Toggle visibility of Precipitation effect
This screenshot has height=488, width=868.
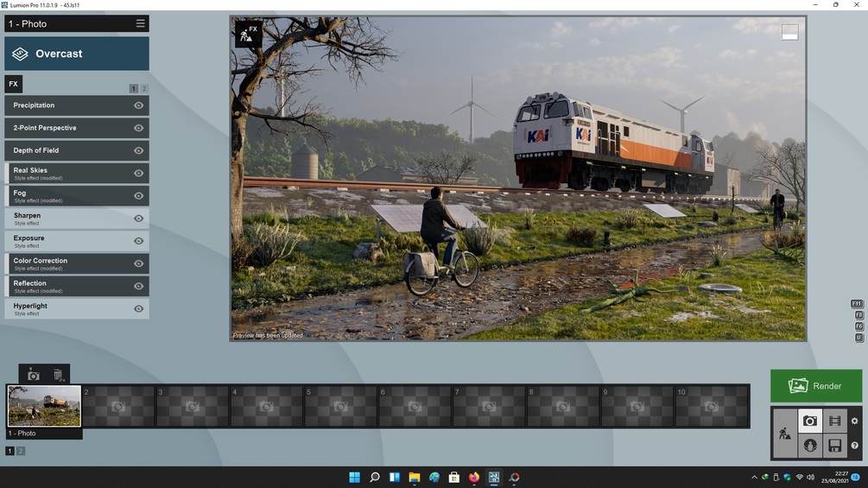click(x=138, y=105)
